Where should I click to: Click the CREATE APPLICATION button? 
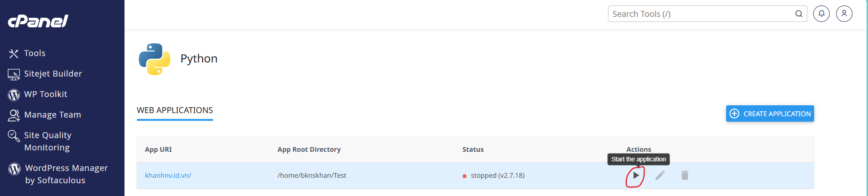tap(770, 114)
